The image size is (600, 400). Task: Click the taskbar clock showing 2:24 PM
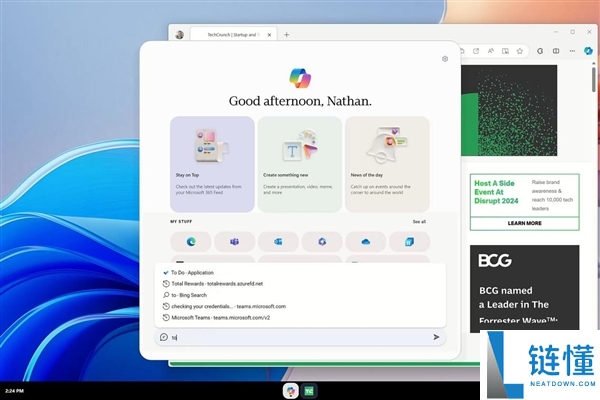pos(15,391)
